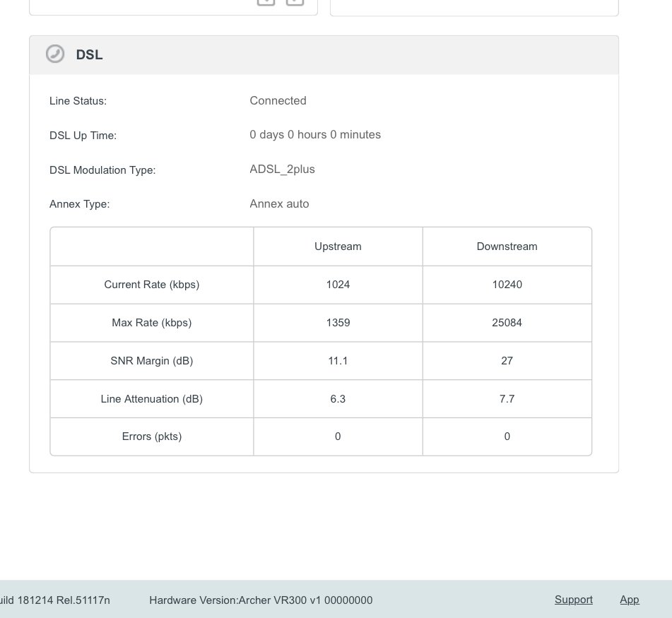This screenshot has width=672, height=618.
Task: Click the DSL phone status icon
Action: click(55, 54)
